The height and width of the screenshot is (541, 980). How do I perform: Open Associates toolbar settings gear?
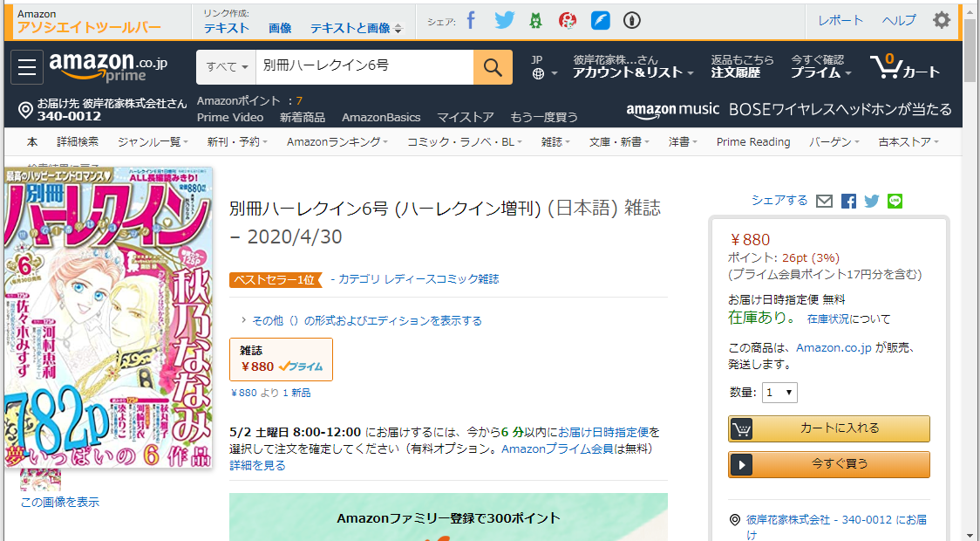(x=942, y=21)
